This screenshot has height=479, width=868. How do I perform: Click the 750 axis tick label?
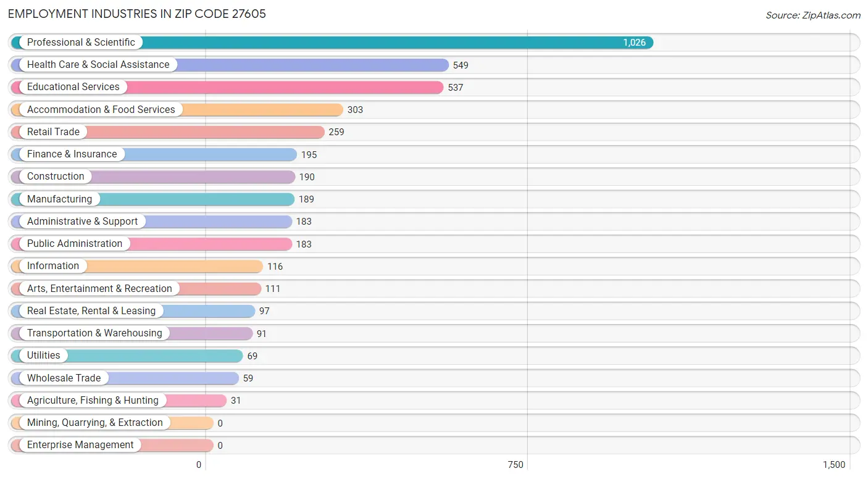pos(515,465)
